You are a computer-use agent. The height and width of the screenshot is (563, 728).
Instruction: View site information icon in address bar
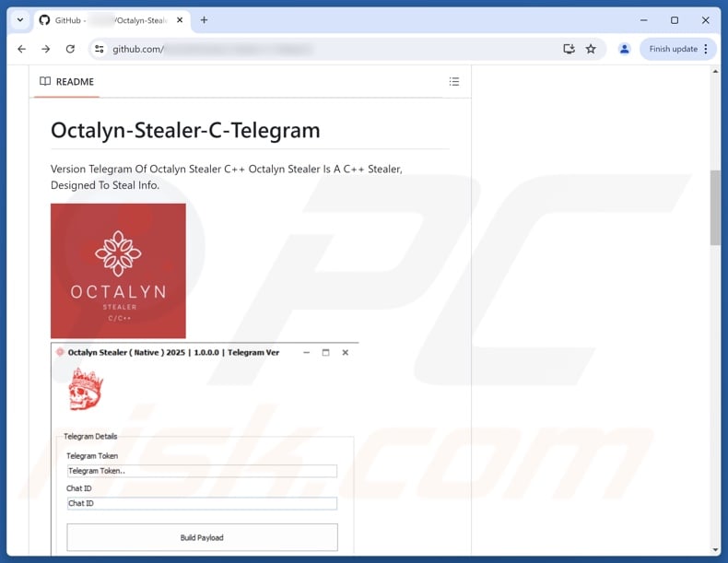[99, 49]
